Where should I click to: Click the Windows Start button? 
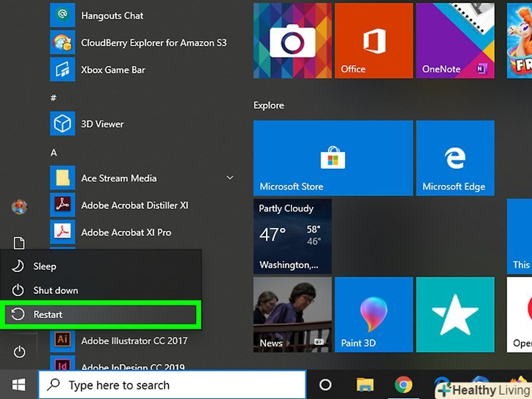[19, 384]
